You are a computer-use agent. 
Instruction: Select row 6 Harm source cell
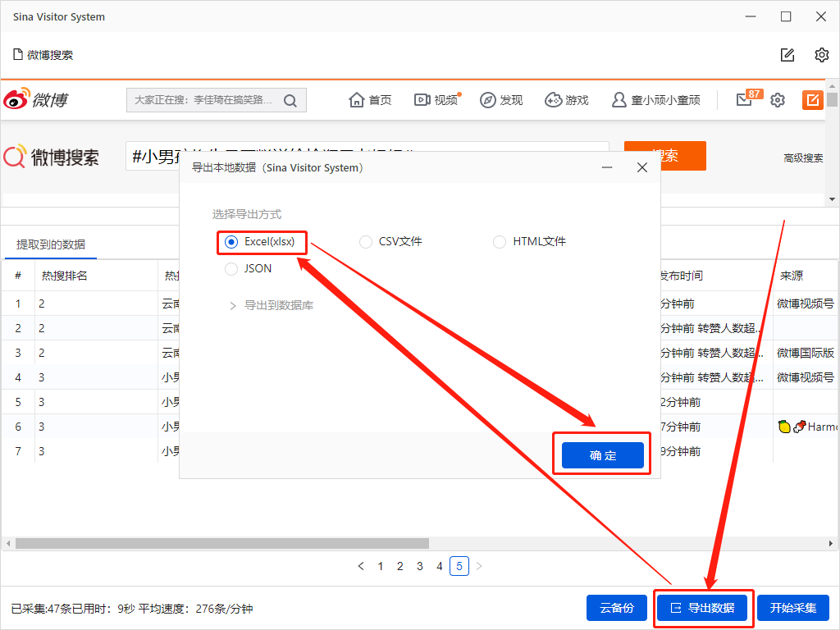[x=807, y=427]
